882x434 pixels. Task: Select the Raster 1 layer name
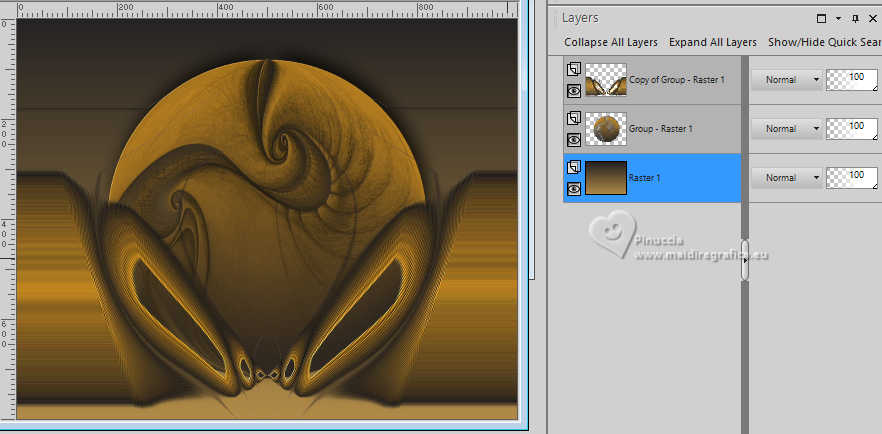pos(645,178)
